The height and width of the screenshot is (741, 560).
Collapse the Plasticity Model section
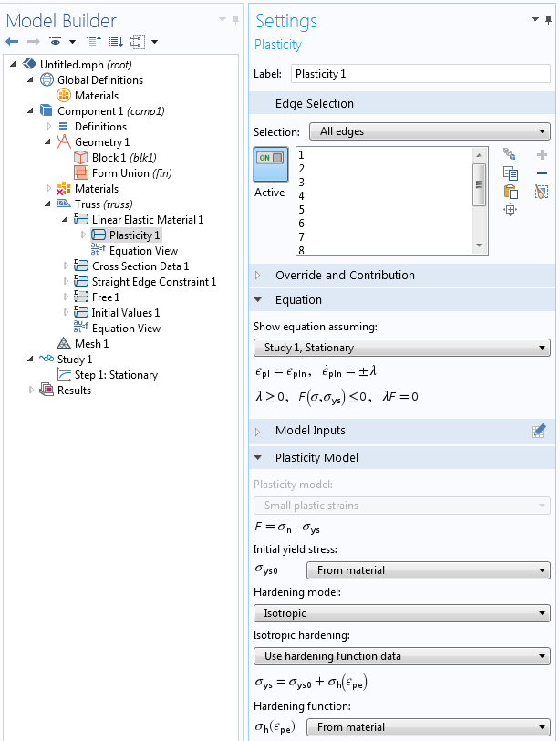pos(257,457)
